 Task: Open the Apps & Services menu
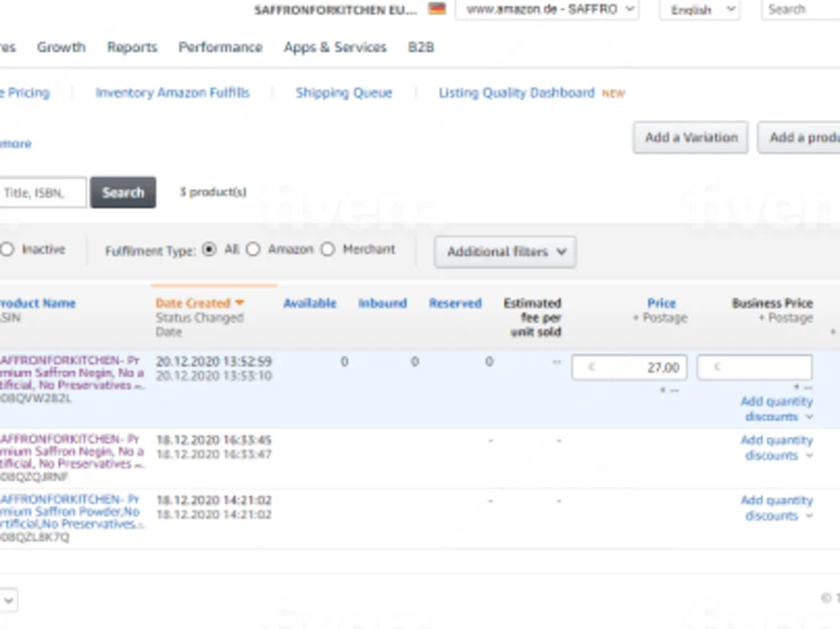click(x=335, y=47)
